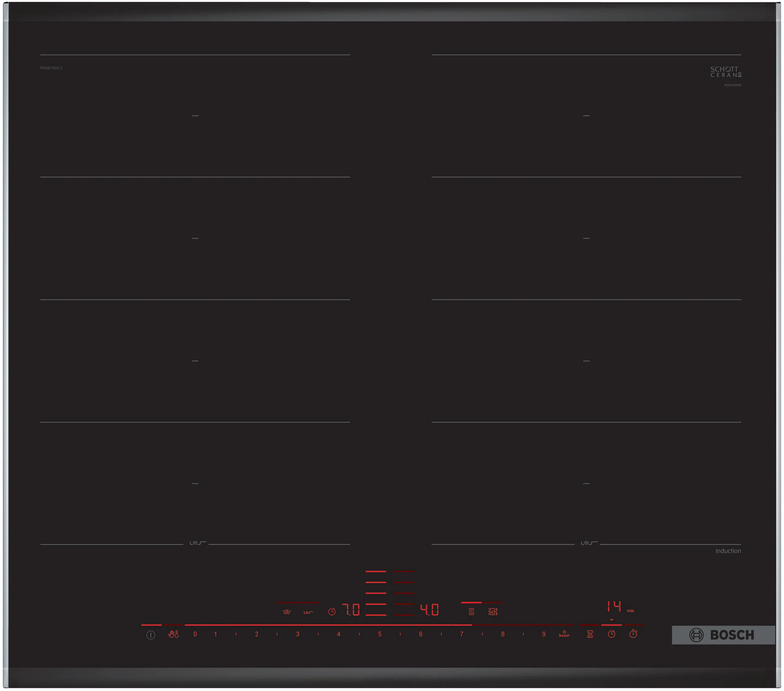This screenshot has height=691, width=784.
Task: Activate the boost function
Action: click(564, 634)
